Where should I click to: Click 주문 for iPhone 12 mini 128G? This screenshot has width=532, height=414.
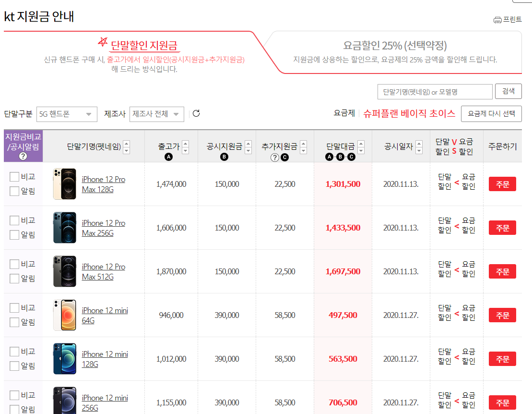pos(502,359)
